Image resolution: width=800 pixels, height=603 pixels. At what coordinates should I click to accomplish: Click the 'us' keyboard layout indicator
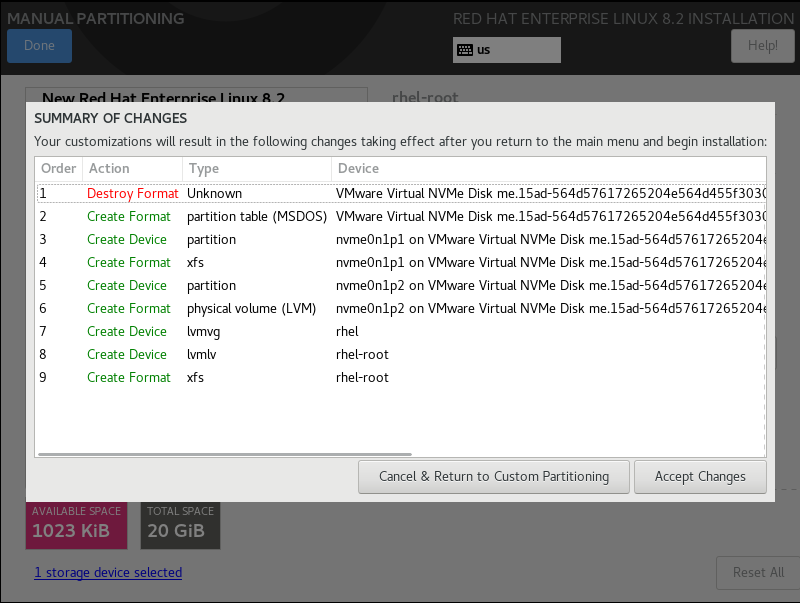(x=484, y=50)
